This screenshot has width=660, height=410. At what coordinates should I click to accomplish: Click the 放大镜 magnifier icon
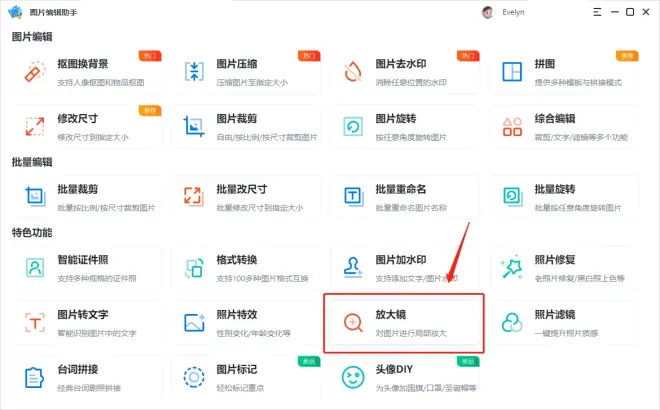(353, 322)
